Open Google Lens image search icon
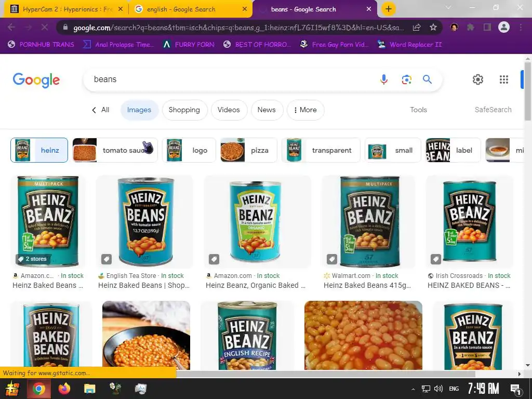This screenshot has width=532, height=399. tap(406, 79)
